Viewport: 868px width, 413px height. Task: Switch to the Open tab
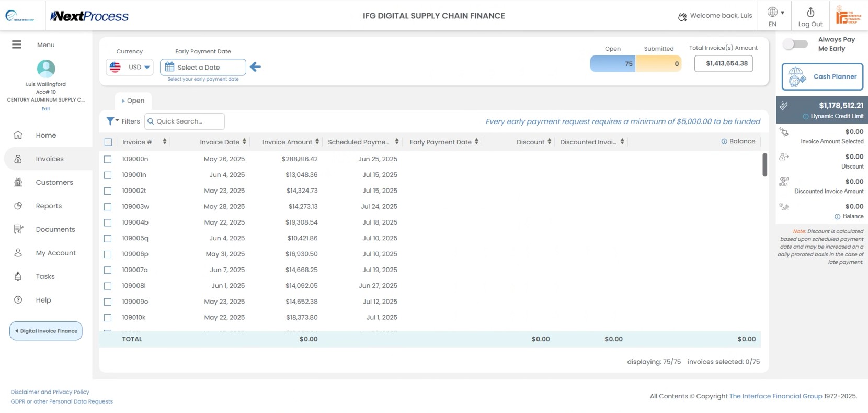pos(133,101)
